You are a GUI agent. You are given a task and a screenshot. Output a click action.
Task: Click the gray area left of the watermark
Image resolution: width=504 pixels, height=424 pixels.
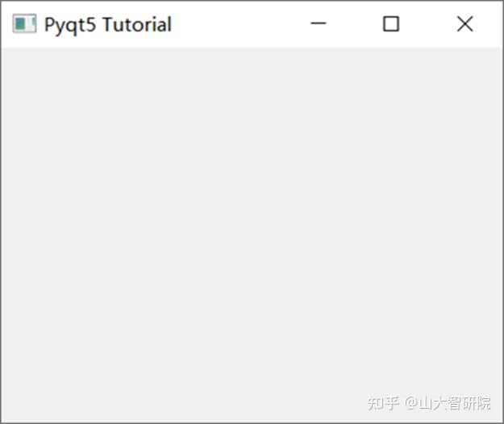[x=322, y=403]
